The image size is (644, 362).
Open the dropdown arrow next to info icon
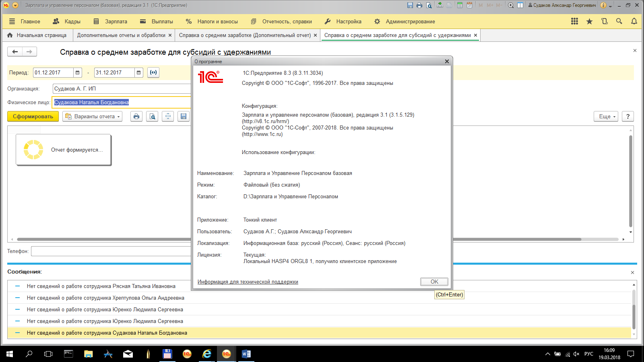click(x=611, y=6)
